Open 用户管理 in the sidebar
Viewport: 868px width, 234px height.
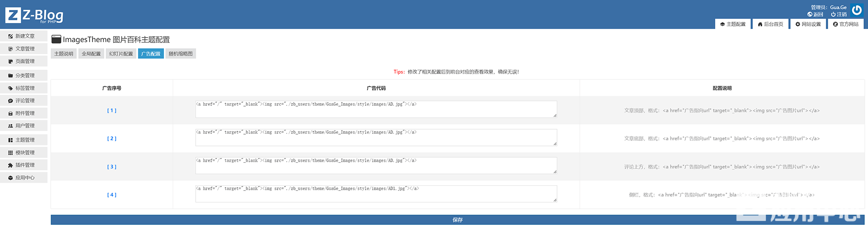tap(24, 126)
